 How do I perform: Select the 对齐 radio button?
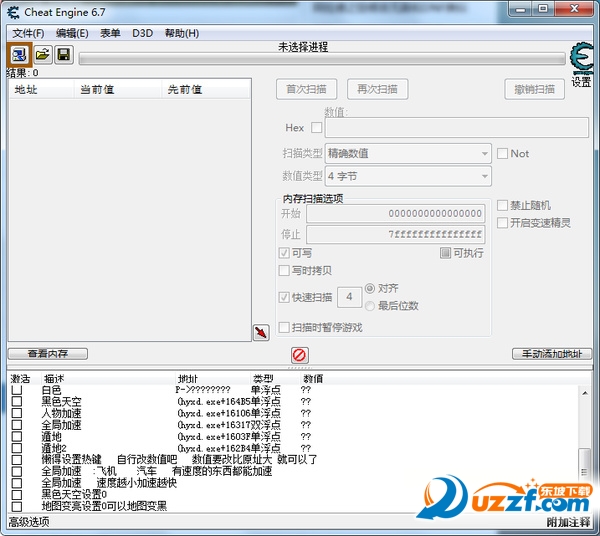[x=370, y=288]
